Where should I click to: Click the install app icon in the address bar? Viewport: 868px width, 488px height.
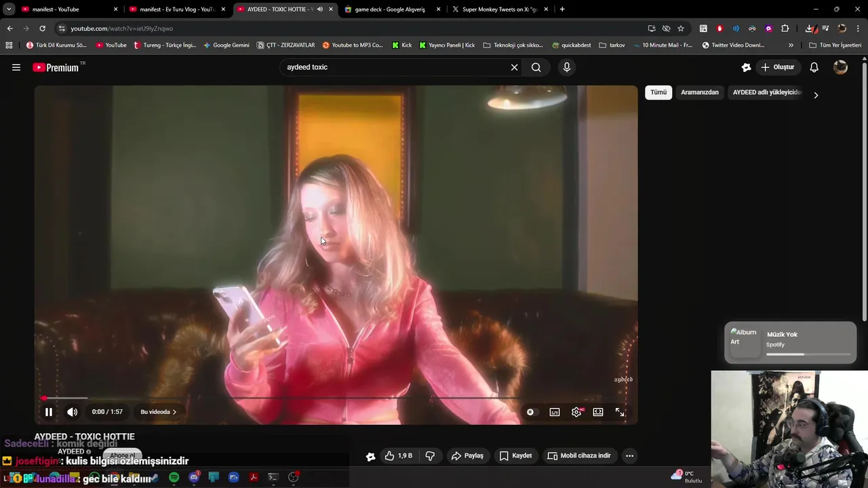[652, 28]
